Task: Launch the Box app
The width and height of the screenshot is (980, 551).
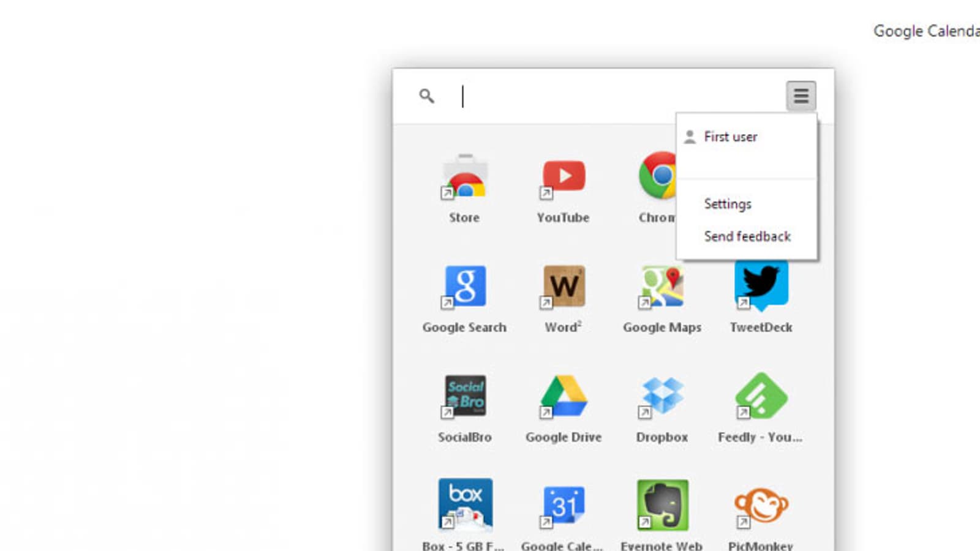Action: coord(465,504)
